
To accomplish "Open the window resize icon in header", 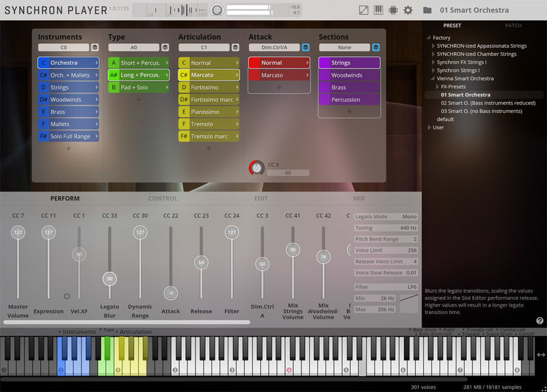I will (364, 10).
